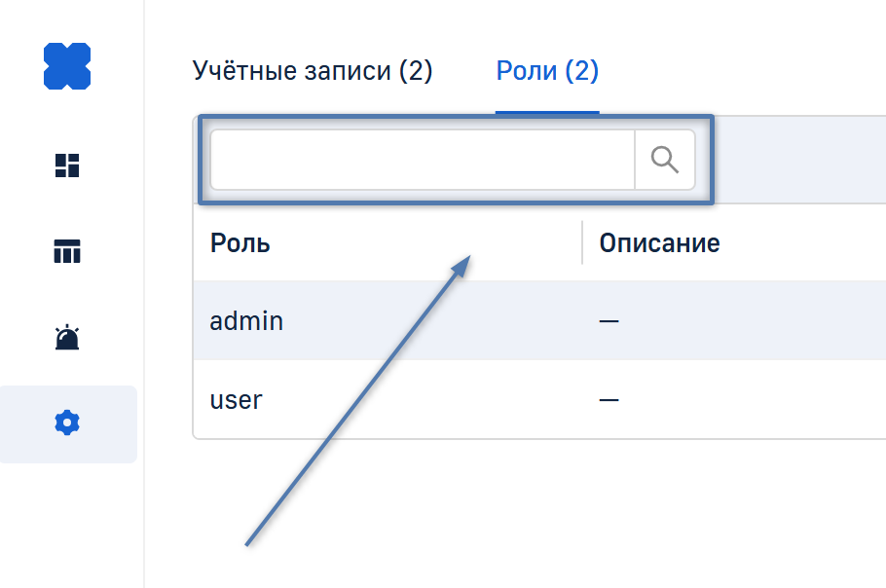Switch to the Учётные записи (2) tab
Image resolution: width=886 pixels, height=588 pixels.
pos(313,71)
